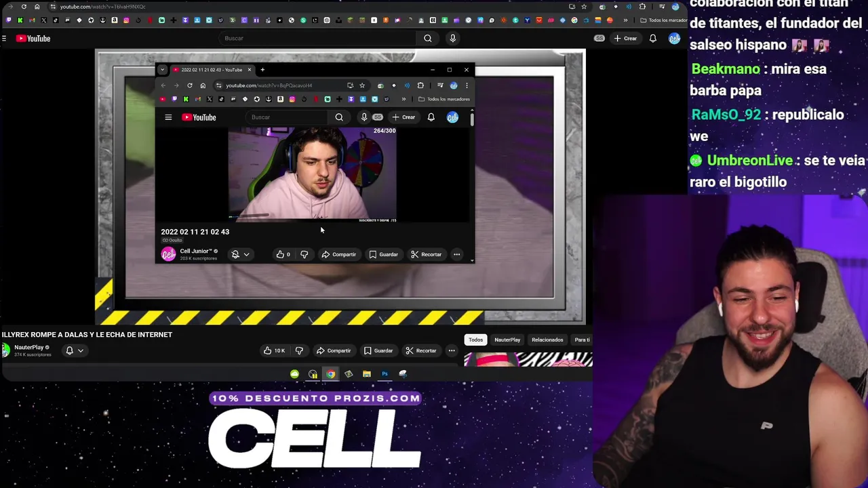868x488 pixels.
Task: Select the Relacionados filter chip
Action: pos(547,340)
